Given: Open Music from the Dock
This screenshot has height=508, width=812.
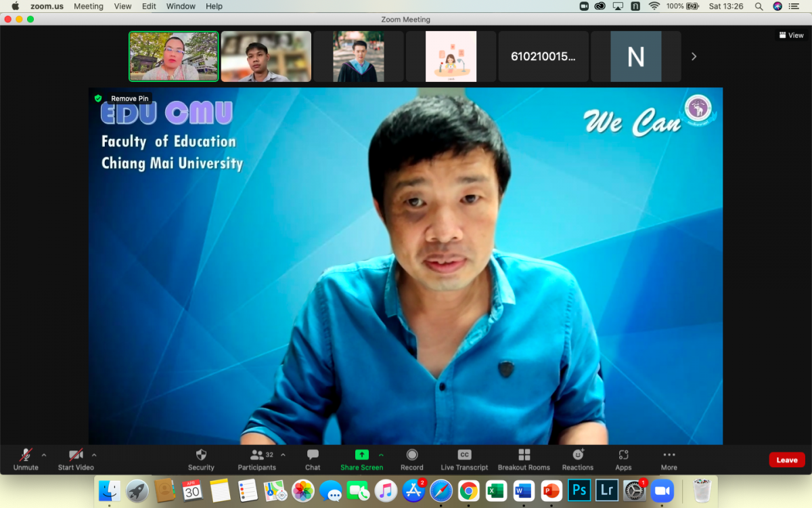Looking at the screenshot, I should [x=386, y=490].
